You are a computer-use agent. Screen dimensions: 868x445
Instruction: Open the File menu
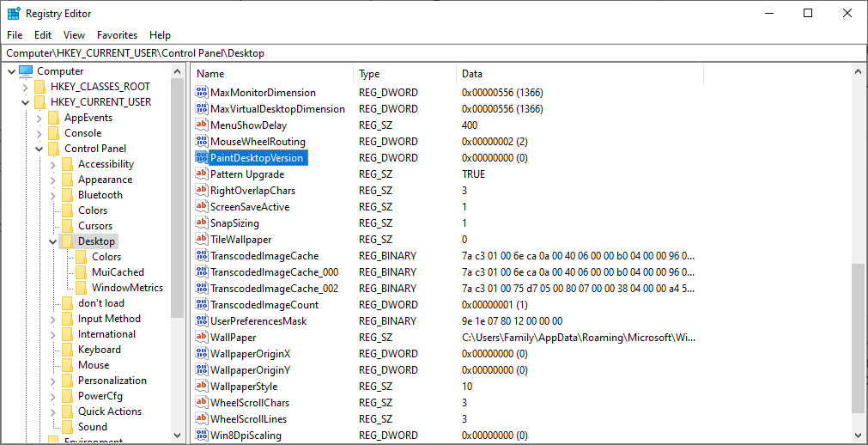(x=15, y=35)
